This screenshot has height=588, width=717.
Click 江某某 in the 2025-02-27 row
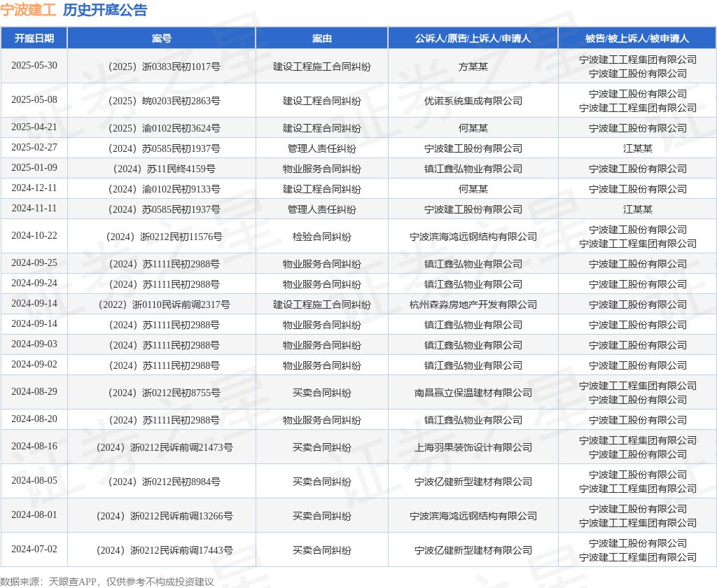pos(637,148)
